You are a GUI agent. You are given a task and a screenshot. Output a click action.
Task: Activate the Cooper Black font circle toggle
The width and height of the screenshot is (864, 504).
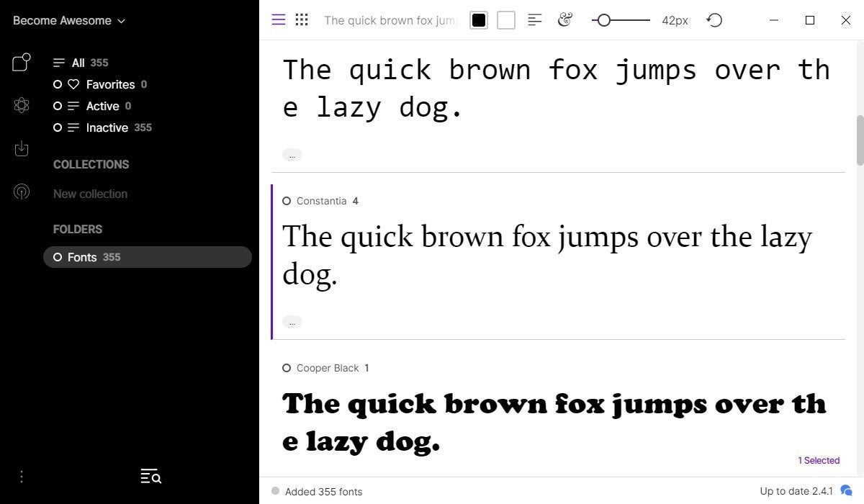coord(287,368)
